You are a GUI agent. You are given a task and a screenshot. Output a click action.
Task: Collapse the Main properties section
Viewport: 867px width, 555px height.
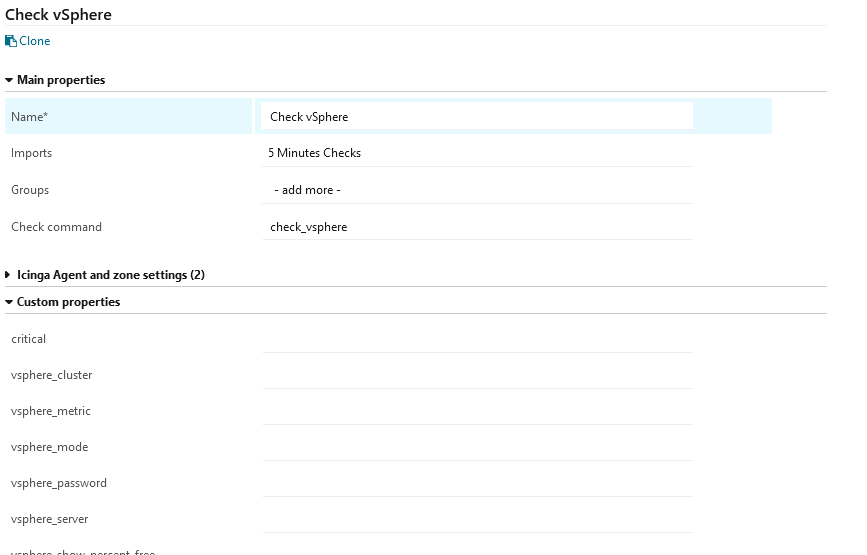click(55, 80)
